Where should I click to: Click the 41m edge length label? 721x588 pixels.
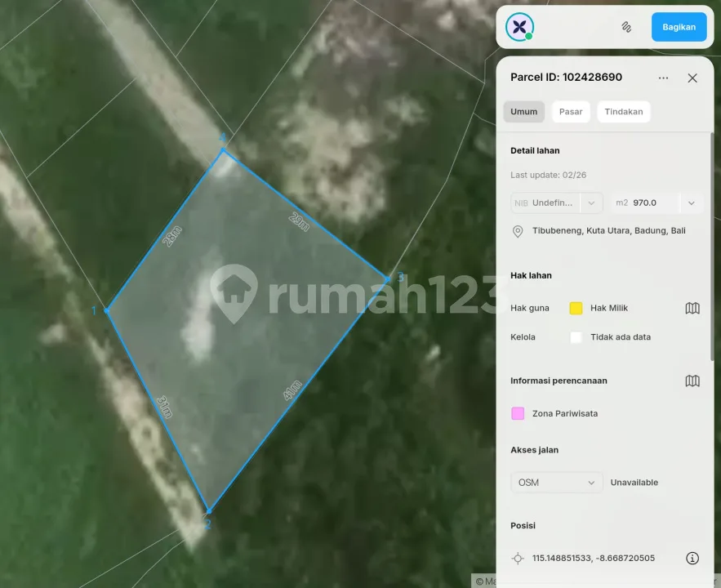(292, 390)
